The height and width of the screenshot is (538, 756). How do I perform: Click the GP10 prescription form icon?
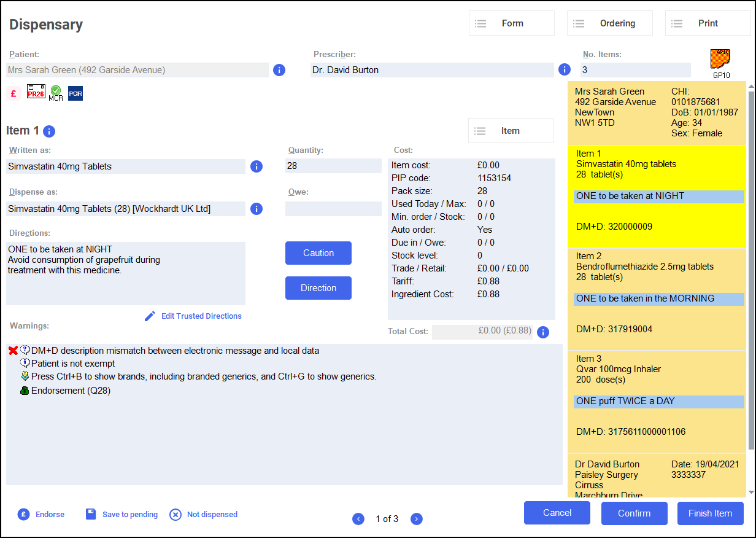[720, 60]
